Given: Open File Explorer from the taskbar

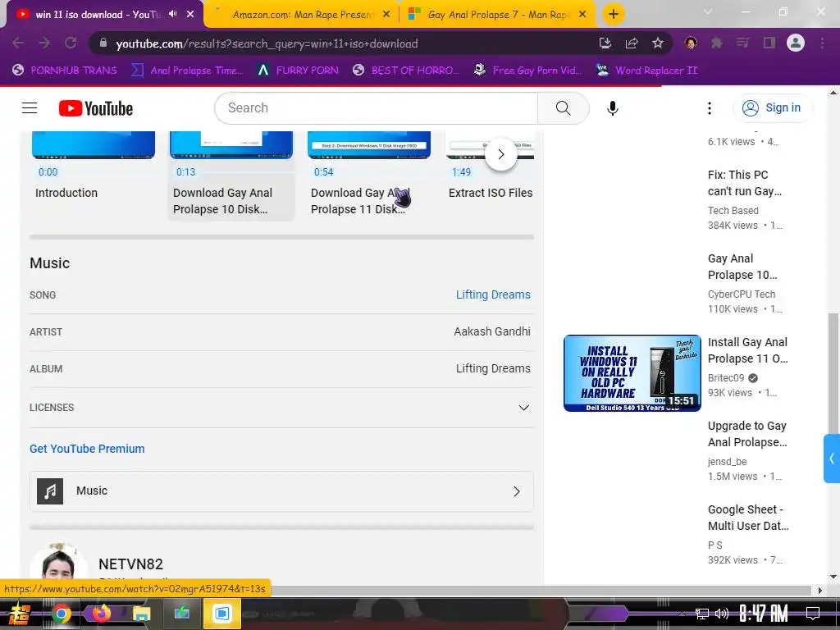Looking at the screenshot, I should pos(141,614).
